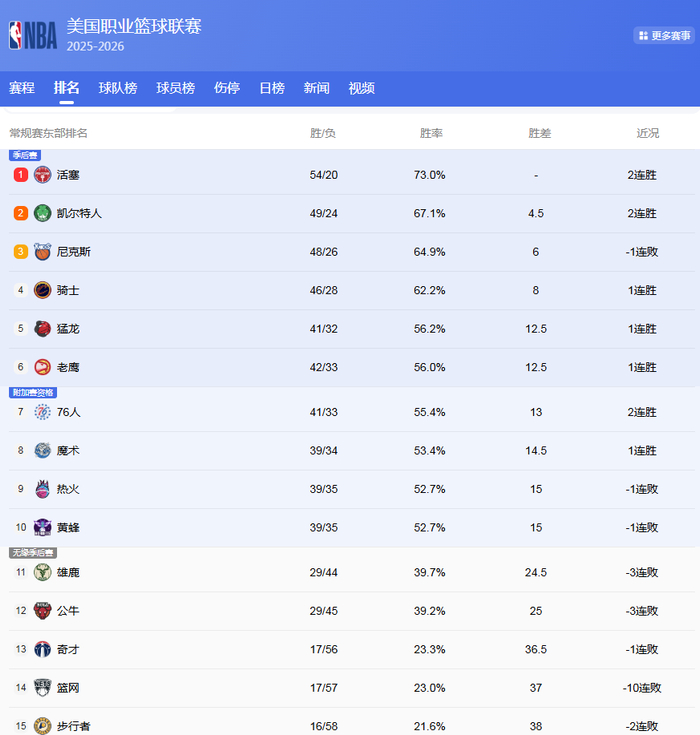Click the 尼克斯 team logo

coord(42,252)
